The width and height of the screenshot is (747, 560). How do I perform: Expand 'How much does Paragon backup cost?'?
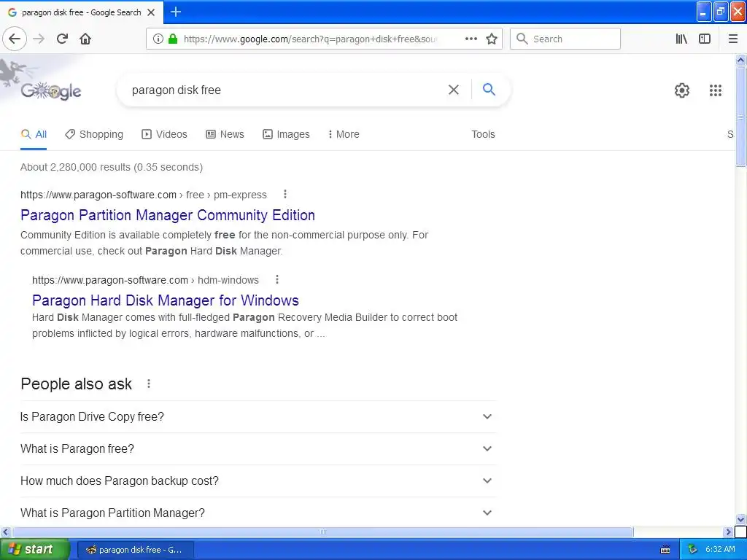click(x=258, y=481)
